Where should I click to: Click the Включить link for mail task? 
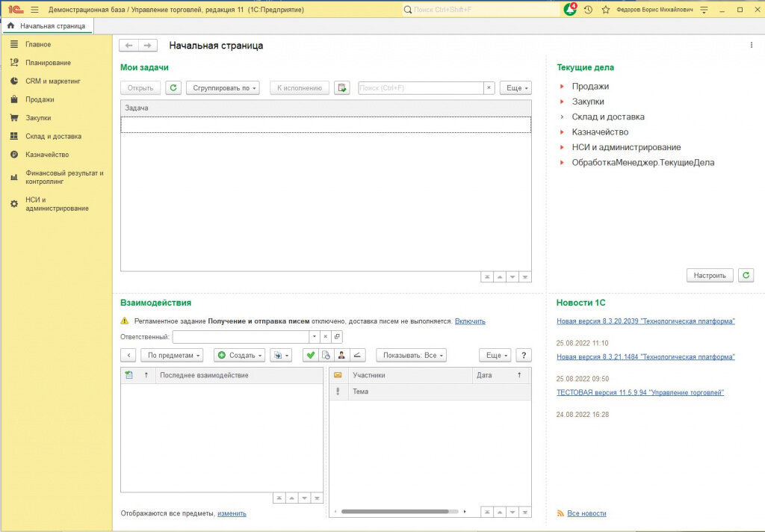tap(470, 321)
